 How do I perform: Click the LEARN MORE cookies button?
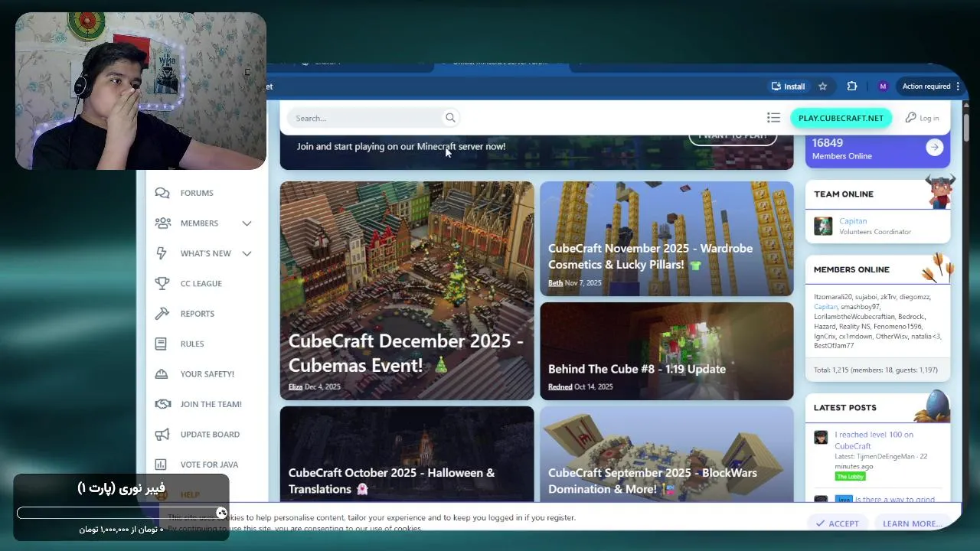912,523
